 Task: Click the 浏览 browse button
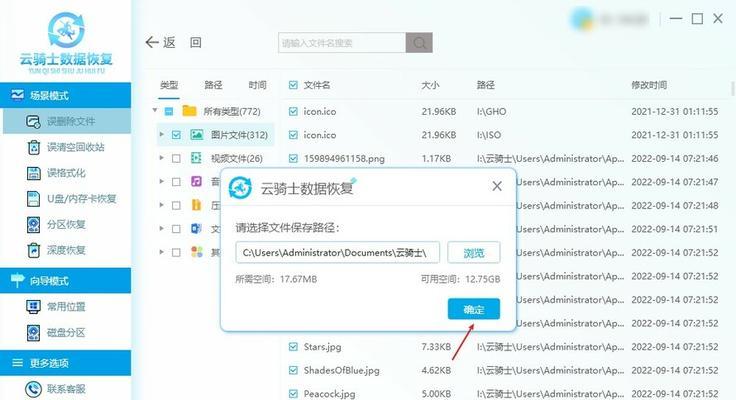pyautogui.click(x=474, y=253)
